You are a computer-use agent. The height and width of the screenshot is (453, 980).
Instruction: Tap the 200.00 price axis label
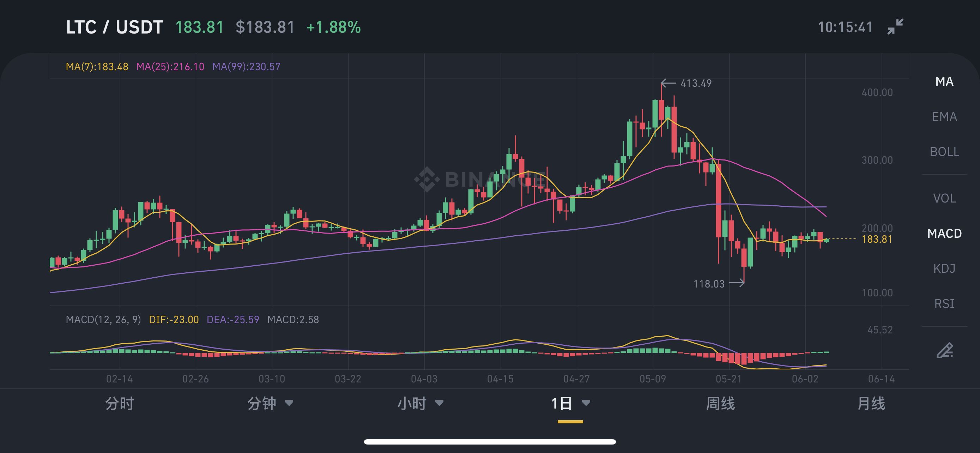pyautogui.click(x=877, y=228)
